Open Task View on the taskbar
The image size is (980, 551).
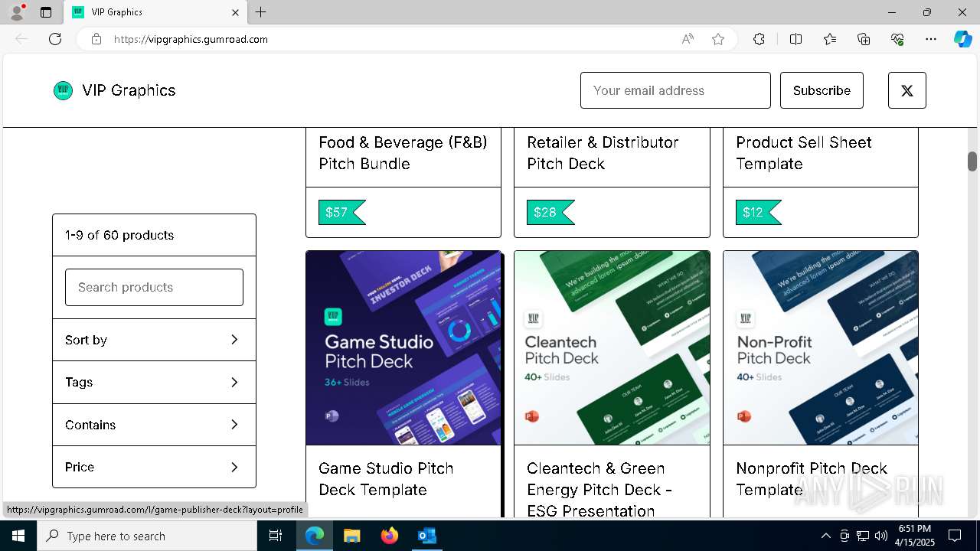[276, 536]
